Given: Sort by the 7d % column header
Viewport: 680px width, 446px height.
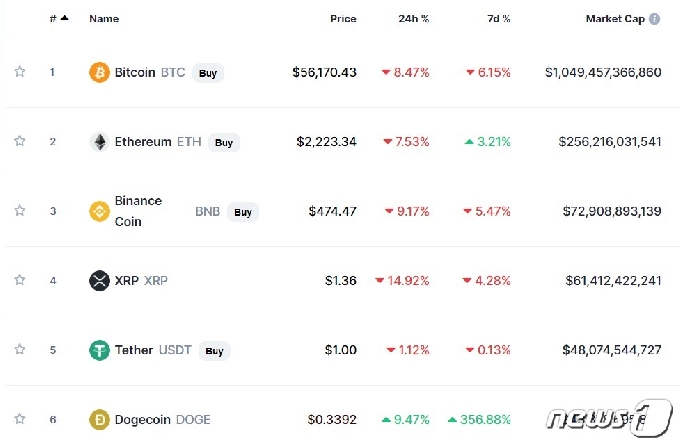Looking at the screenshot, I should (498, 19).
